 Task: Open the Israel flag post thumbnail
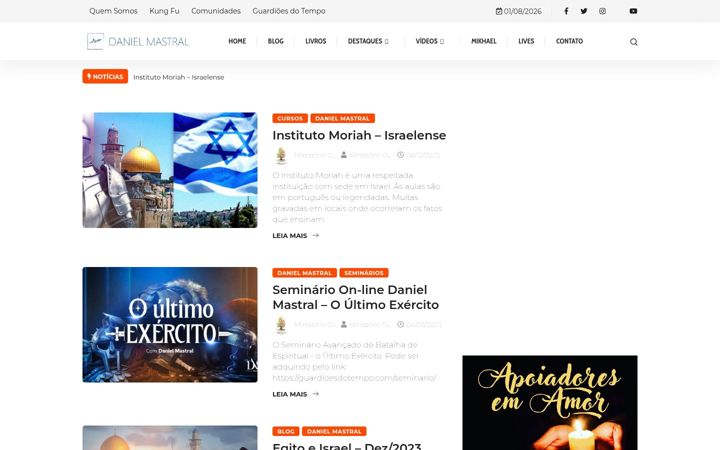[170, 170]
